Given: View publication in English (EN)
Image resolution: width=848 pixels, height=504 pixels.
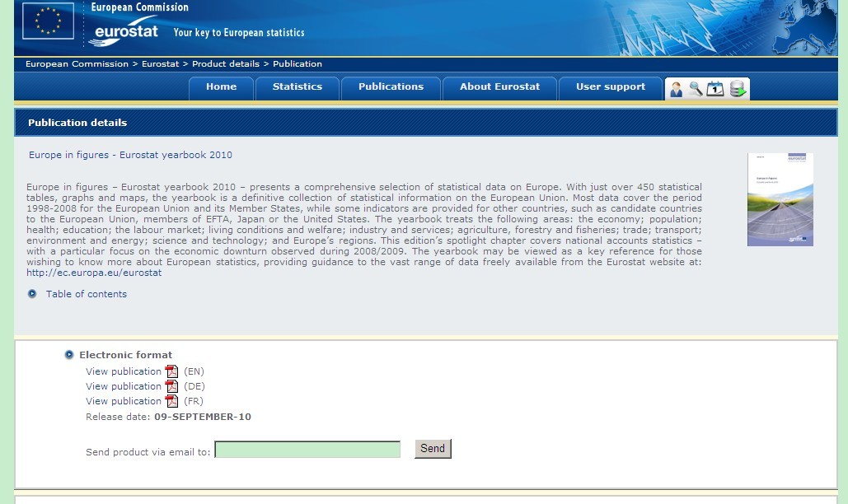Looking at the screenshot, I should point(124,371).
